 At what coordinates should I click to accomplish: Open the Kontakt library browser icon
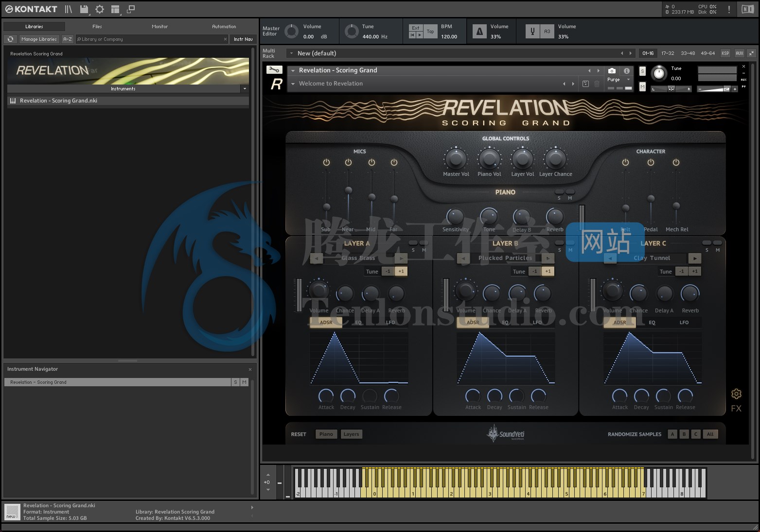pos(69,9)
